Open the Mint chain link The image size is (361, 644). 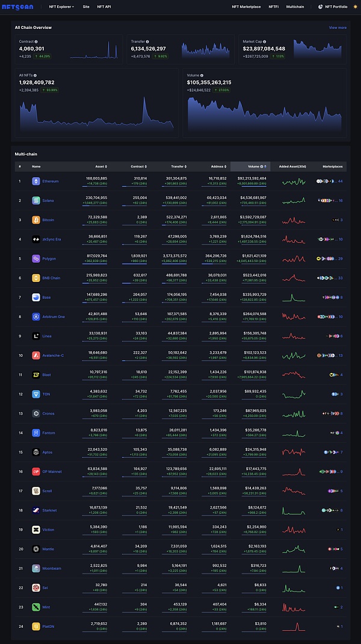pyautogui.click(x=46, y=607)
